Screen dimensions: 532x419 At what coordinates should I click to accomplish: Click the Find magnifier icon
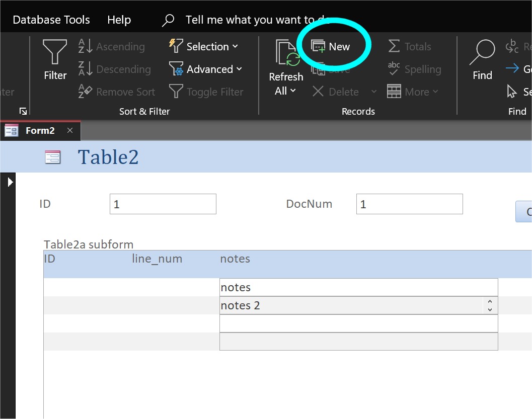[482, 52]
